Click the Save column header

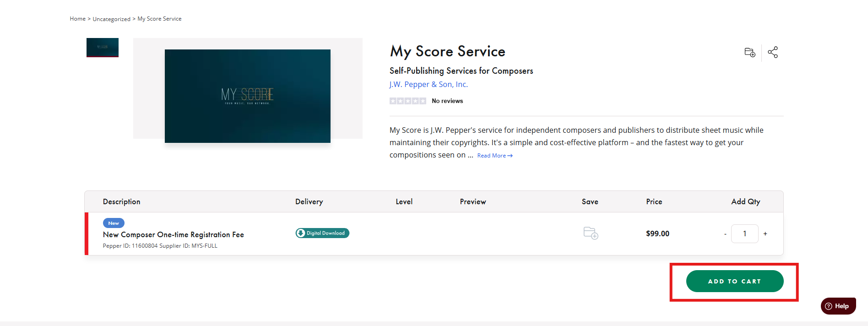(590, 201)
